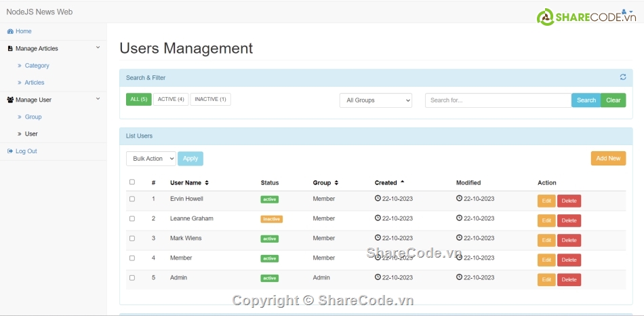Sort by the Created column arrow

pos(402,182)
